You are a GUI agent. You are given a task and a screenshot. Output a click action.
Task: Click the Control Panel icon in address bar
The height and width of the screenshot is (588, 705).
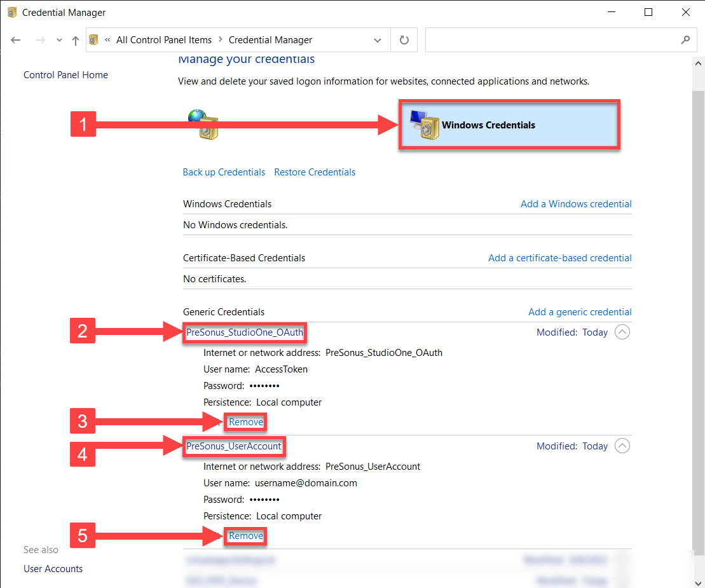[x=93, y=40]
